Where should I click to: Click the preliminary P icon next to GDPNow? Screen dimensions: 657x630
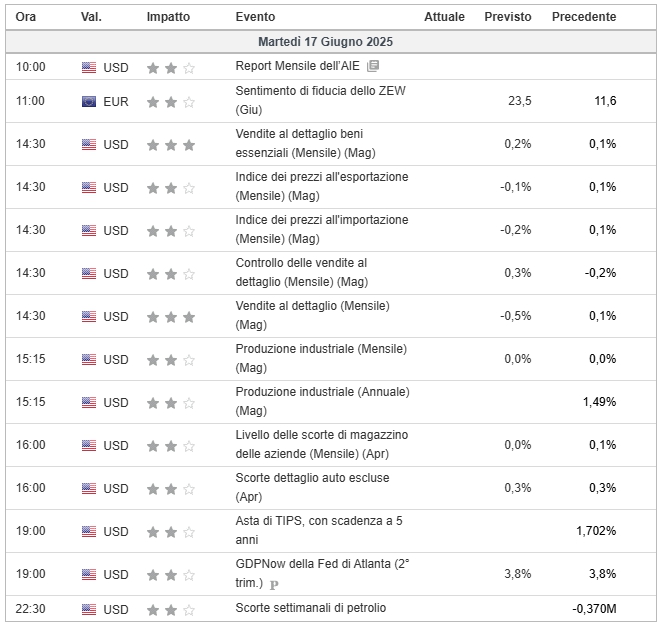274,584
